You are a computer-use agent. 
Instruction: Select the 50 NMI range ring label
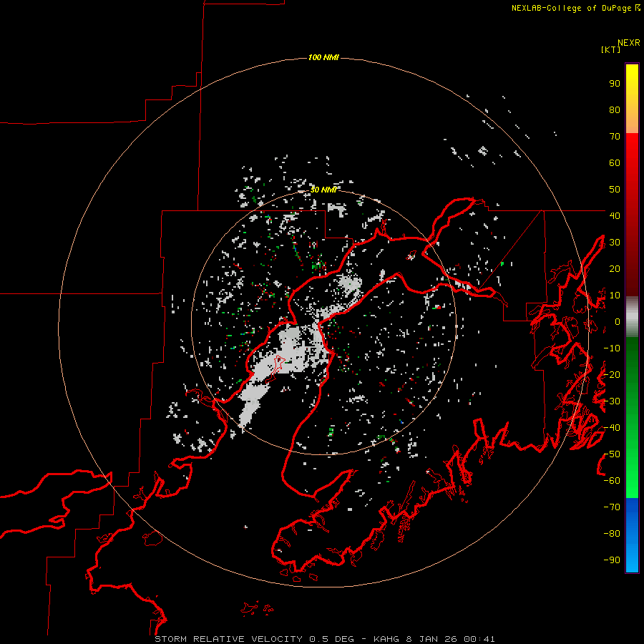[x=323, y=190]
